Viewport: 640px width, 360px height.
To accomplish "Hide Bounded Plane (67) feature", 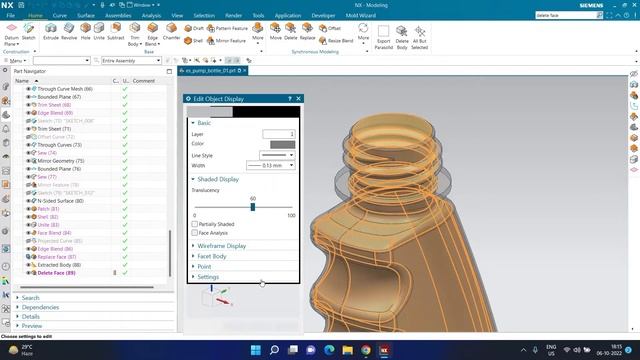I will [x=28, y=97].
